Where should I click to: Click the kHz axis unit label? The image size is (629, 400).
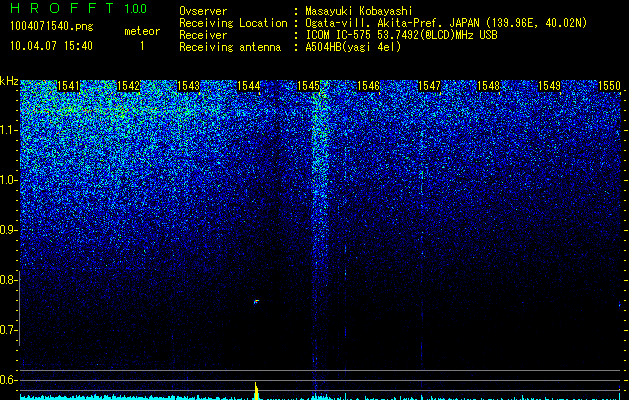[x=9, y=81]
